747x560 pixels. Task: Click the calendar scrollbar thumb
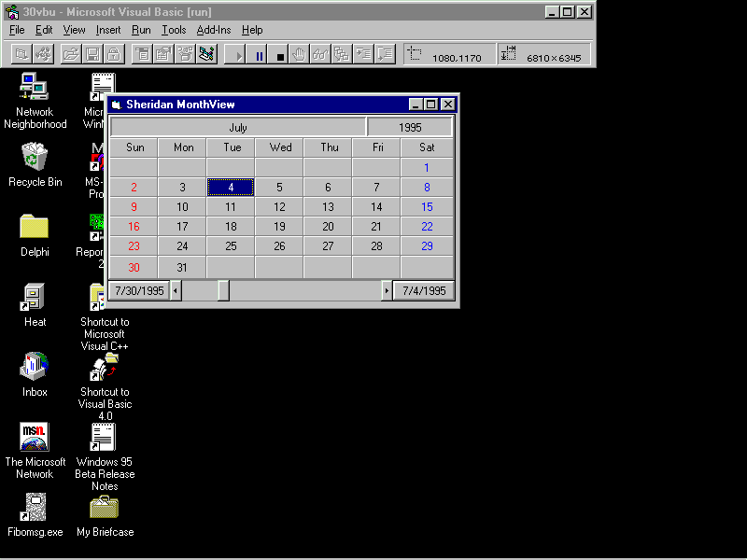(223, 291)
